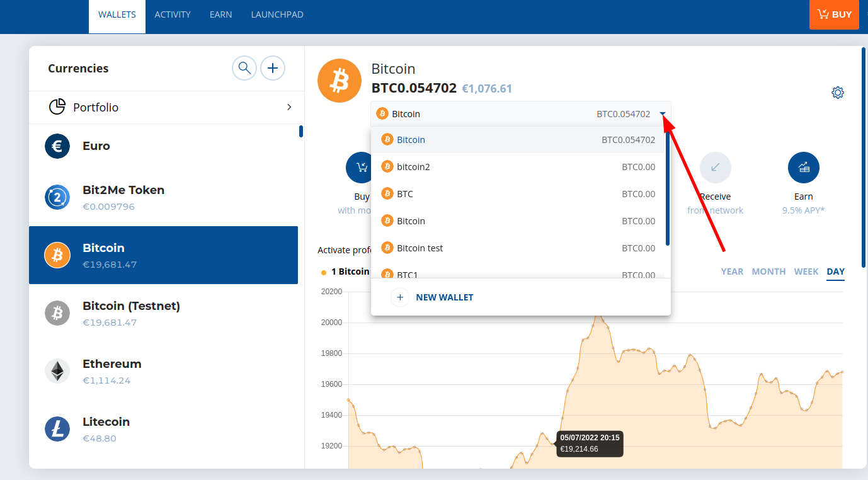The width and height of the screenshot is (868, 480).
Task: Open the LAUNCHPAD tab
Action: click(277, 14)
